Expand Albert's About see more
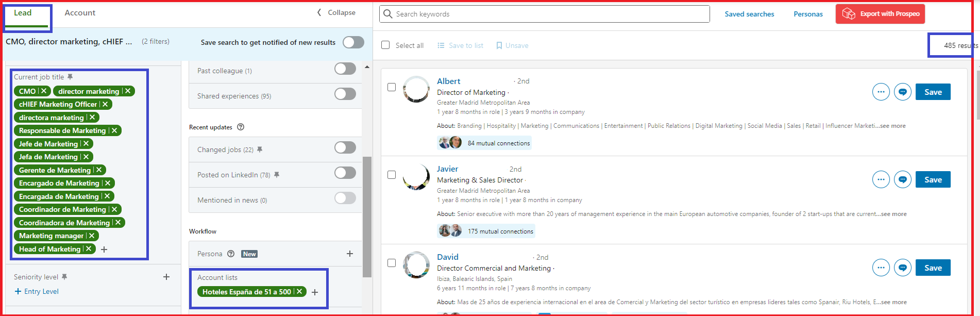Viewport: 980px width, 316px height. point(892,126)
